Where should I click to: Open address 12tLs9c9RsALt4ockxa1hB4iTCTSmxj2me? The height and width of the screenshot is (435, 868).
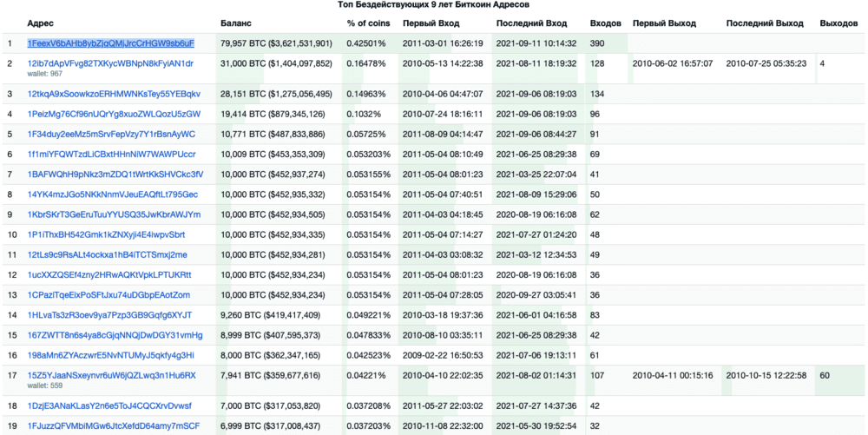click(108, 254)
